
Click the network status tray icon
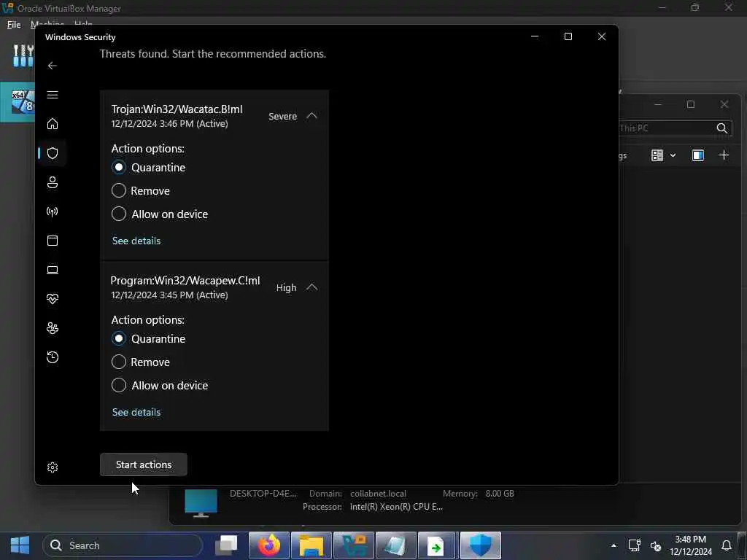(x=634, y=545)
